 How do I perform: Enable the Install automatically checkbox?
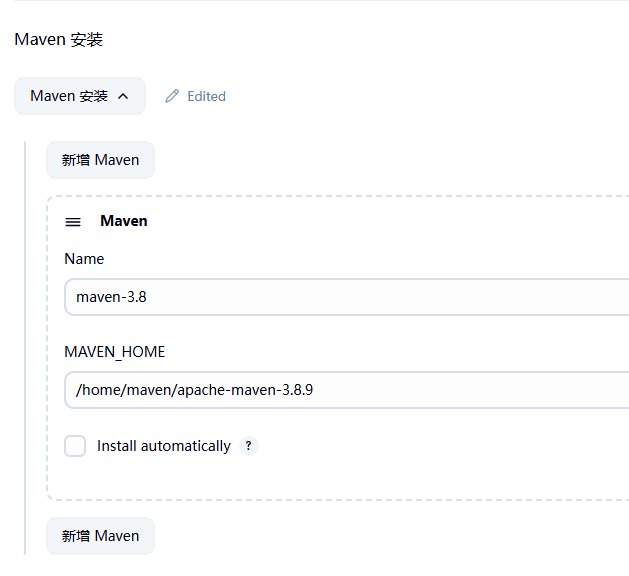tap(75, 446)
